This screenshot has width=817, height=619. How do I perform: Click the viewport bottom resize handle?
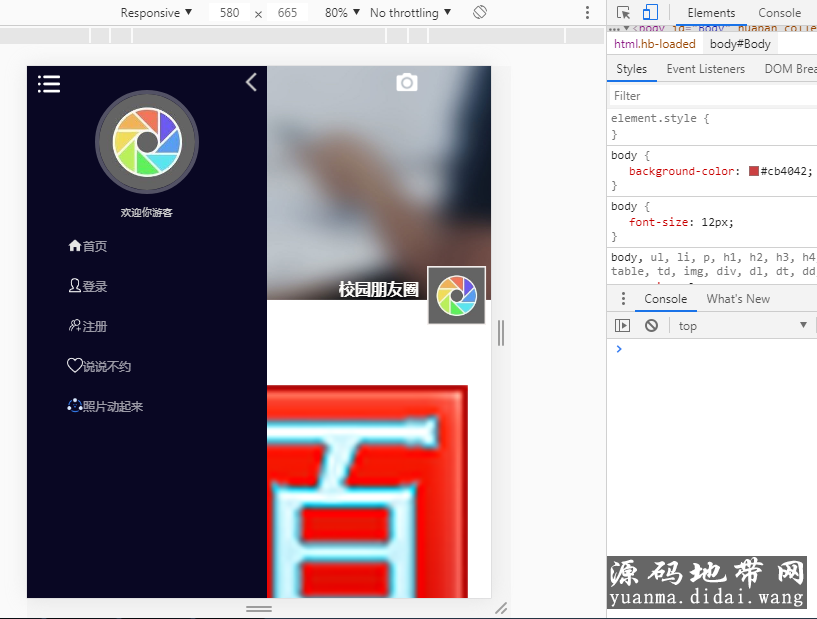[259, 609]
